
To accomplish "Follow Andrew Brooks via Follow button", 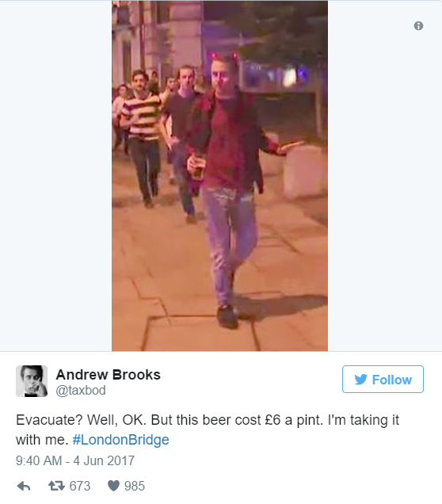I will click(x=383, y=380).
